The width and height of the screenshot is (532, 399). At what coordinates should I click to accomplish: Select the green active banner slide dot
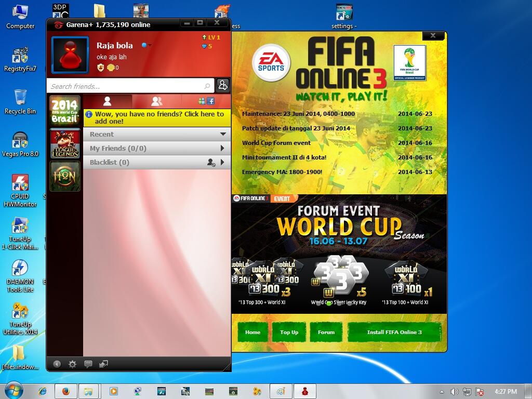pos(328,303)
